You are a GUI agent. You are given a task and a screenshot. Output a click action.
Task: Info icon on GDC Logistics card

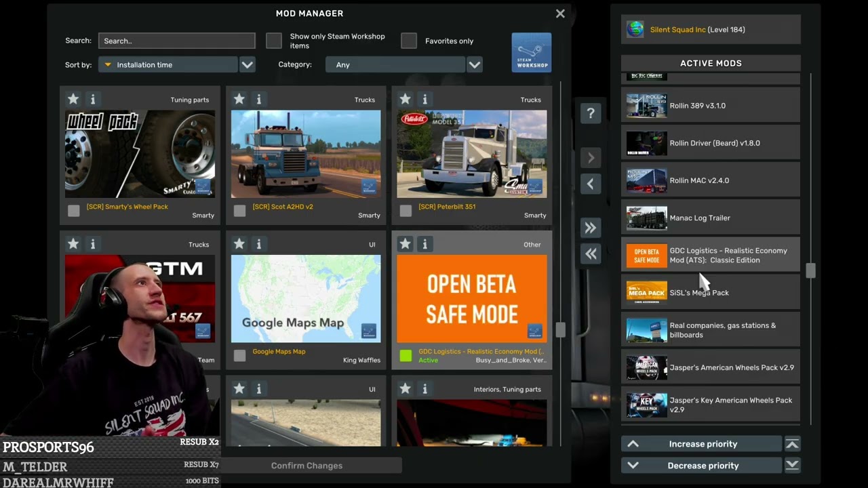point(425,243)
